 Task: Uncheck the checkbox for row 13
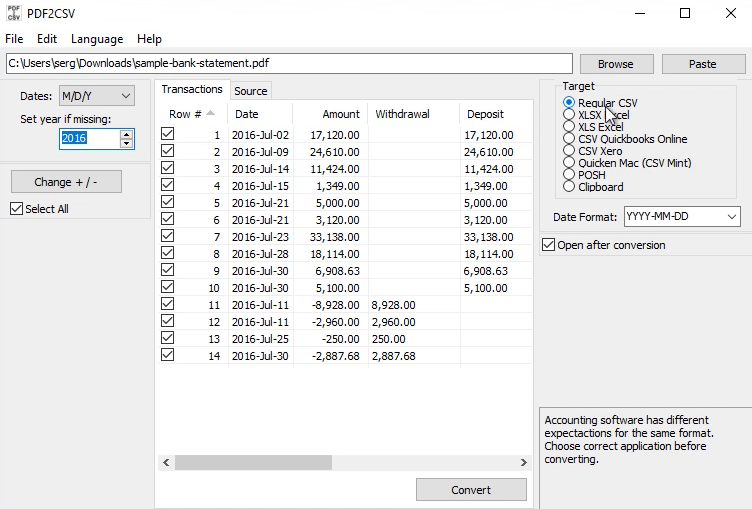point(167,338)
